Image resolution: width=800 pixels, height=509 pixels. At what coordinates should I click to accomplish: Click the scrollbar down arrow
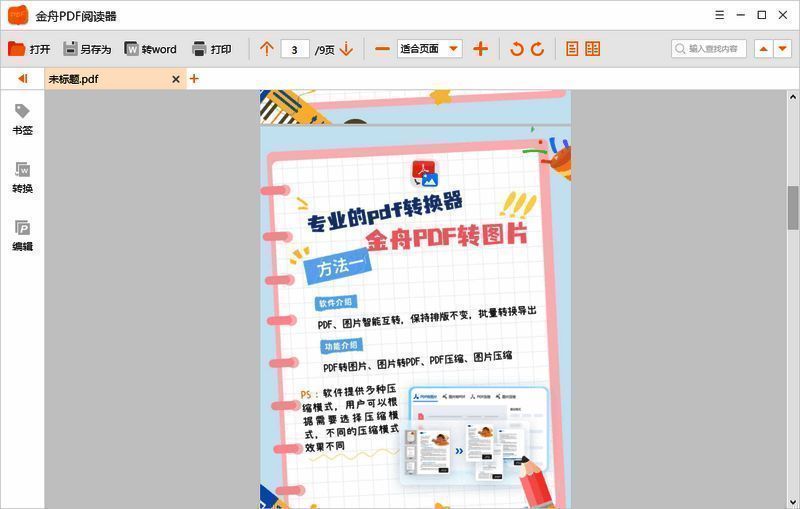[793, 502]
